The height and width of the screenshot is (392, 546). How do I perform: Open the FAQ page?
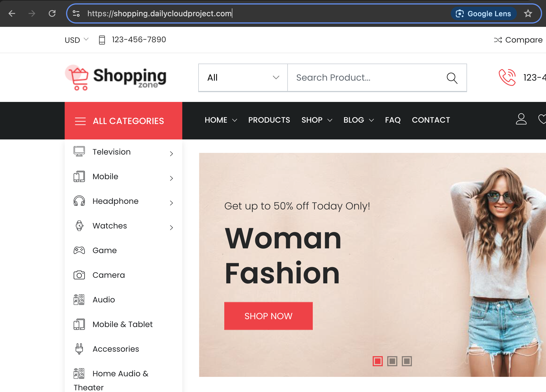pyautogui.click(x=393, y=120)
